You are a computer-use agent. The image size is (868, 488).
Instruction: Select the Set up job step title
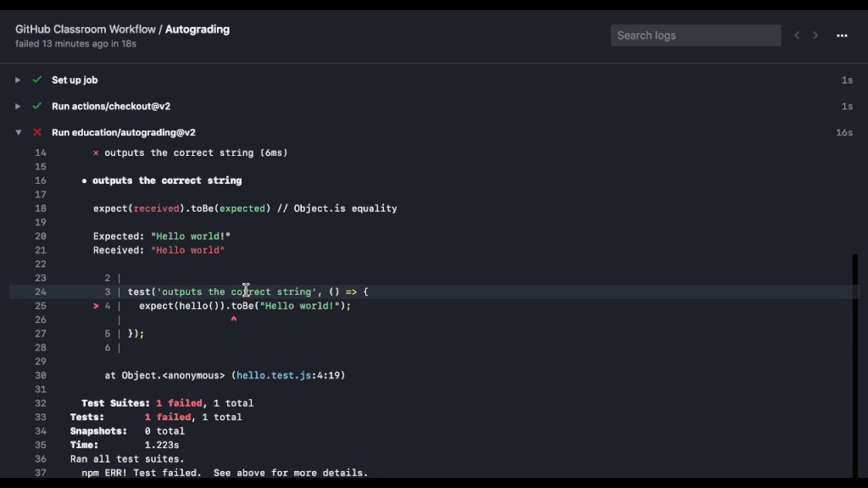click(75, 80)
